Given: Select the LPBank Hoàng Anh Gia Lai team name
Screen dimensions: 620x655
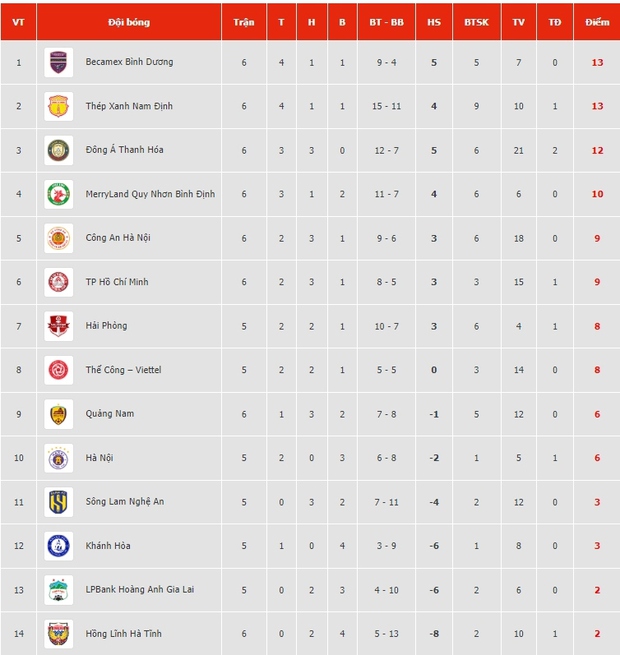Looking at the screenshot, I should 140,590.
